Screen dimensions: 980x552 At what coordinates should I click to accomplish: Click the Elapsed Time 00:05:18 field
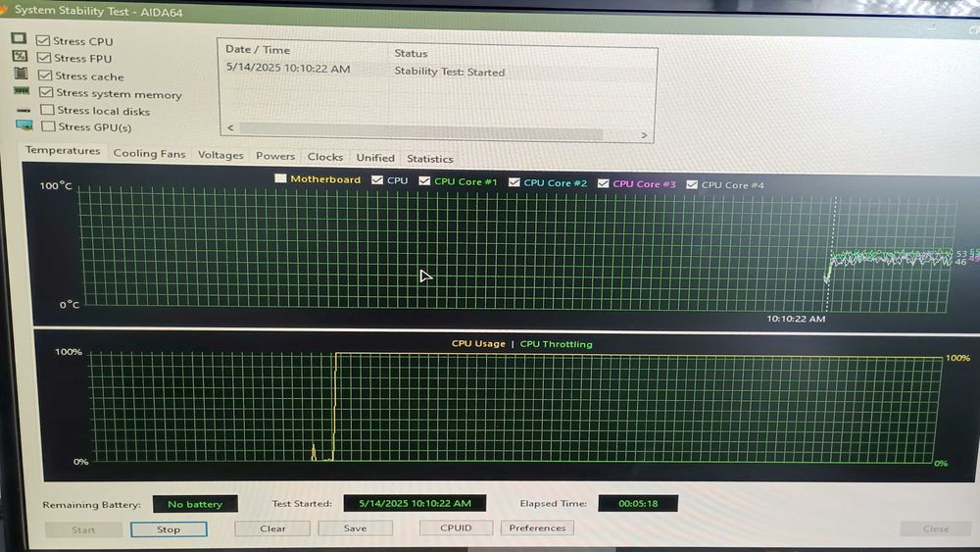638,503
